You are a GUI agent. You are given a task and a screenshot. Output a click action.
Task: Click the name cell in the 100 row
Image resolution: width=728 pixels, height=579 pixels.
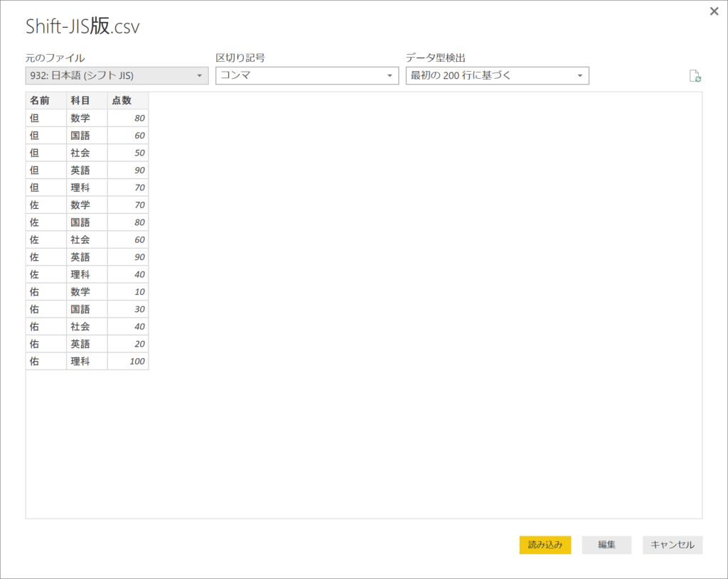click(x=46, y=361)
